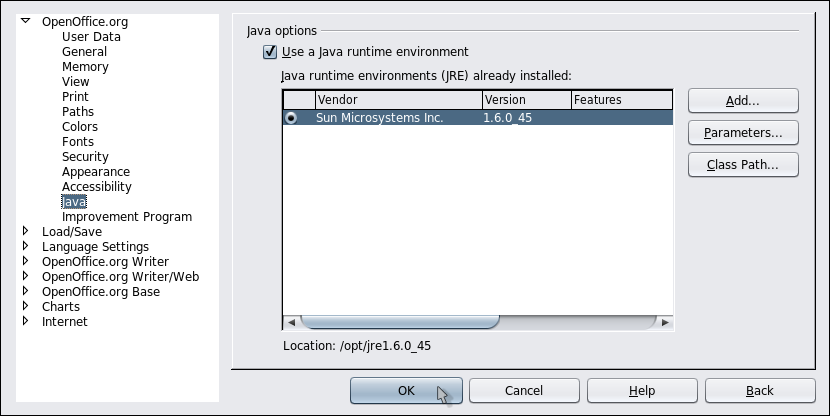Select the Sun Microsystems Inc. vendor cell
830x416 pixels.
[x=380, y=118]
